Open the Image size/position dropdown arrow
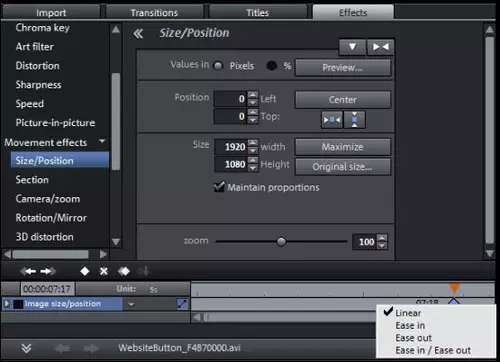Image resolution: width=500 pixels, height=362 pixels. click(x=131, y=304)
